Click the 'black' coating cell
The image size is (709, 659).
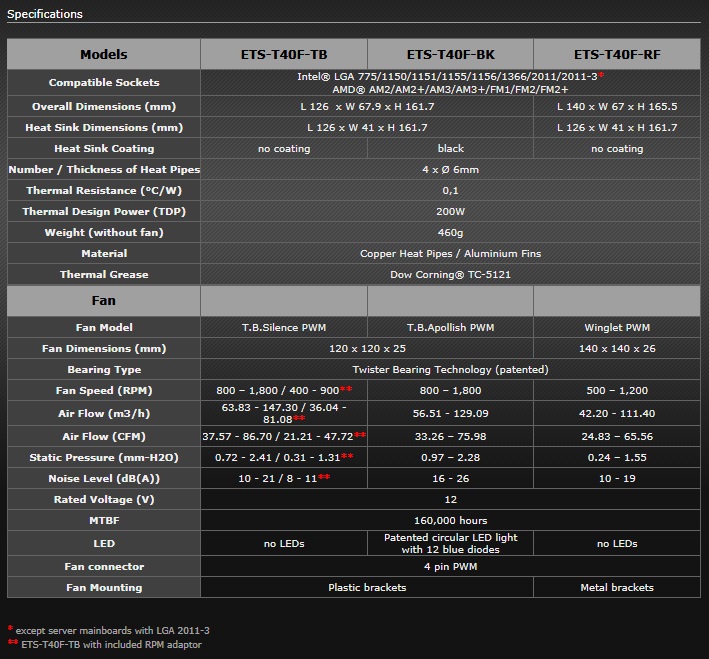coord(450,148)
